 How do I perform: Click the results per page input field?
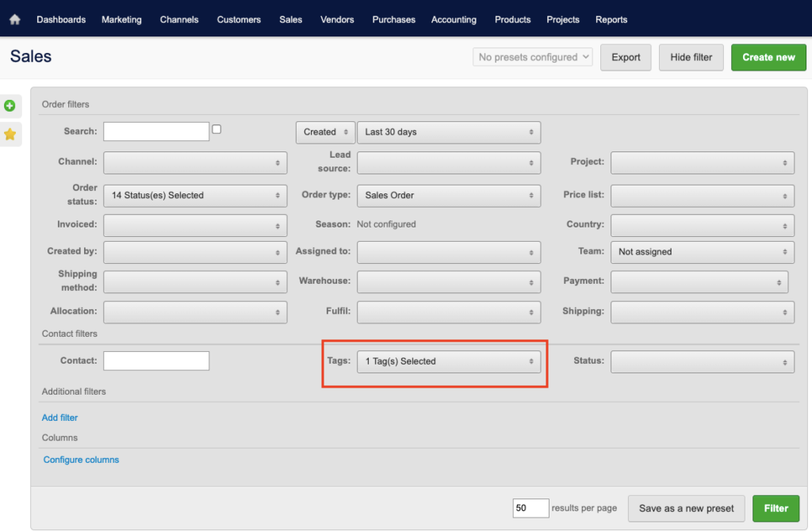530,509
